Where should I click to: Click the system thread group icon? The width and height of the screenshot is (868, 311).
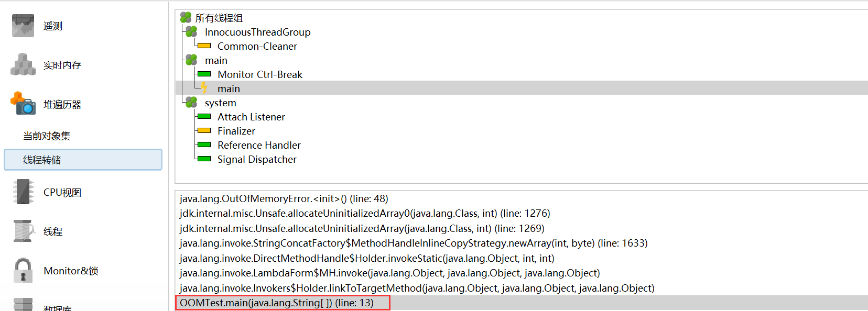pyautogui.click(x=191, y=103)
